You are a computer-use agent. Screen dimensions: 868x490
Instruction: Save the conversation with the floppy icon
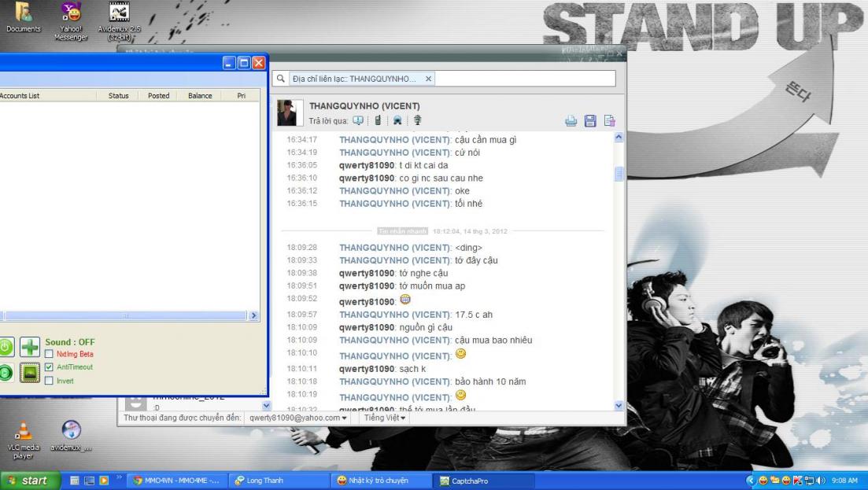[590, 120]
